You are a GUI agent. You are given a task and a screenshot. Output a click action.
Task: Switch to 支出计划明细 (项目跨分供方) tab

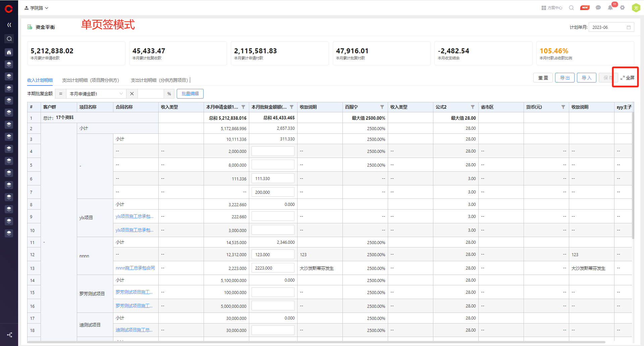coord(91,80)
